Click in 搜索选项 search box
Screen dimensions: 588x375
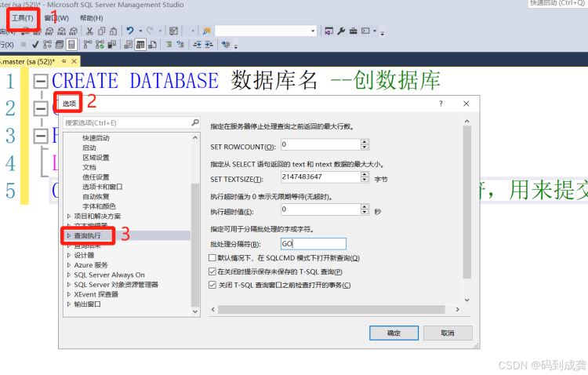(131, 122)
